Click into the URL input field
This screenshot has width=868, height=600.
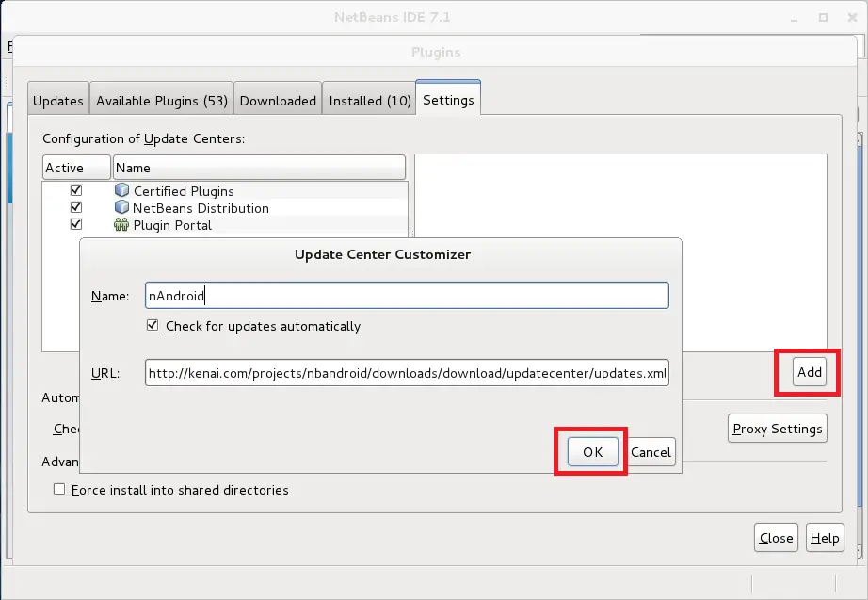click(x=407, y=373)
